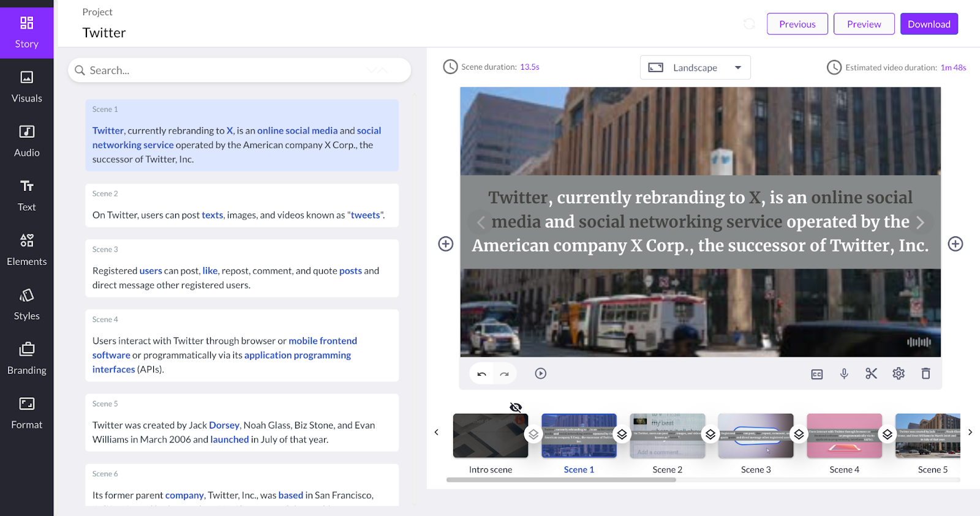
Task: Click the Previous button
Action: click(797, 24)
